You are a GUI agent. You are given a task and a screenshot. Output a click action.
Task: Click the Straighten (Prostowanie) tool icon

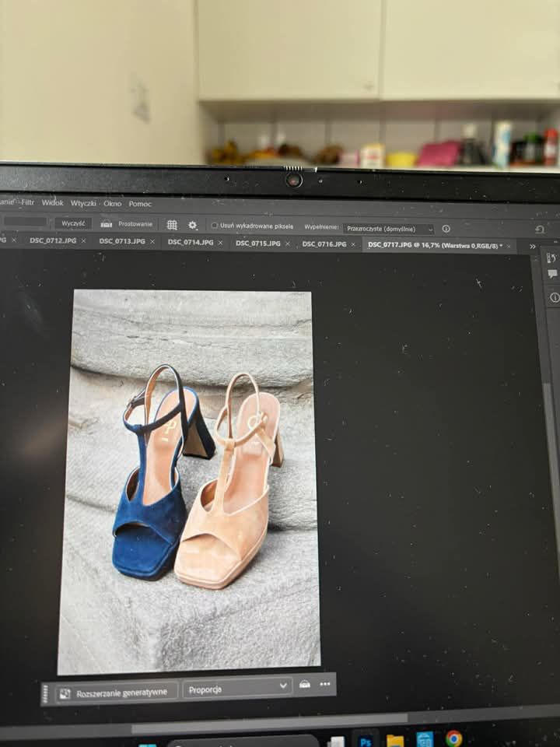tap(107, 224)
